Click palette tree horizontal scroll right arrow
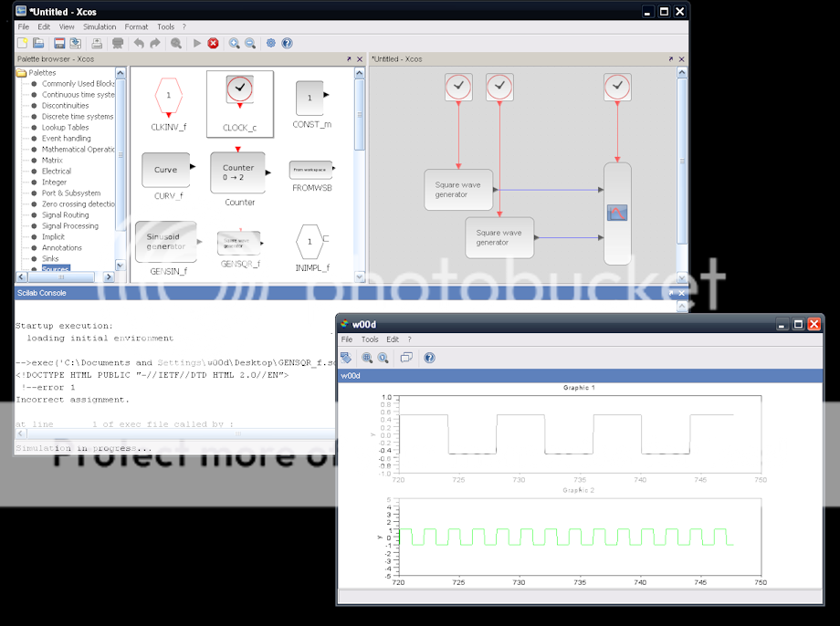840x626 pixels. tap(109, 276)
